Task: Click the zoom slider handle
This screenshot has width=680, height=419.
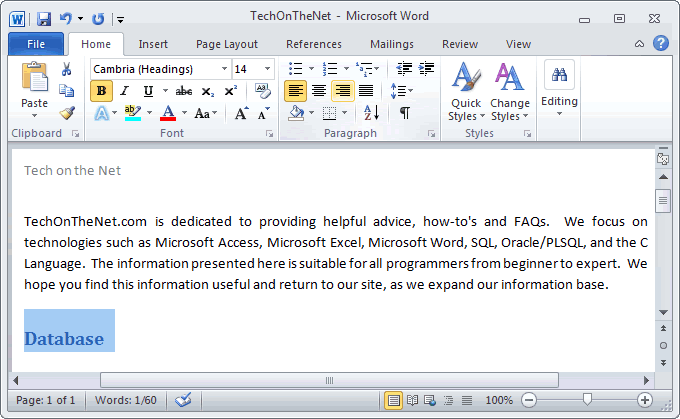Action: point(587,399)
